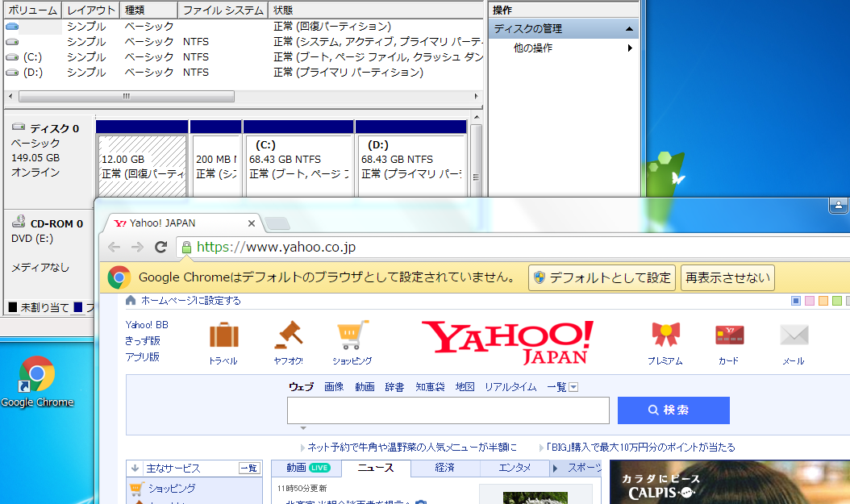Open the Google Chrome desktop shortcut
This screenshot has height=504, width=850.
tap(37, 381)
